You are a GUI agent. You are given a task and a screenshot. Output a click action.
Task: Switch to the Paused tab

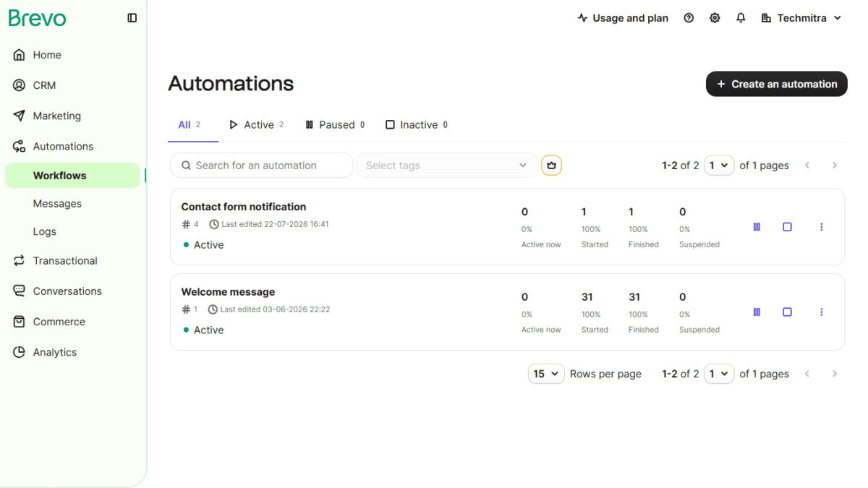tap(335, 125)
